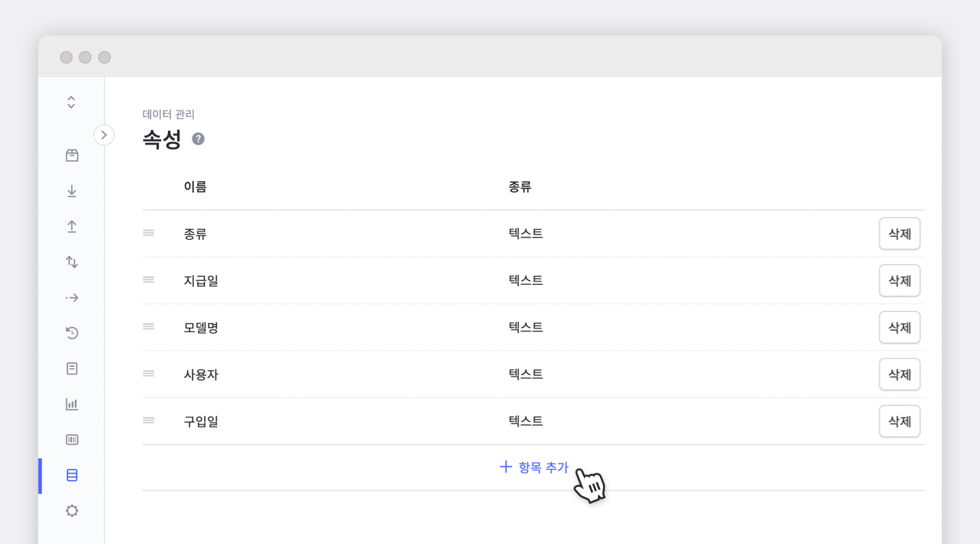Select the up-down sort arrows icon
This screenshot has height=544, width=980.
click(72, 262)
